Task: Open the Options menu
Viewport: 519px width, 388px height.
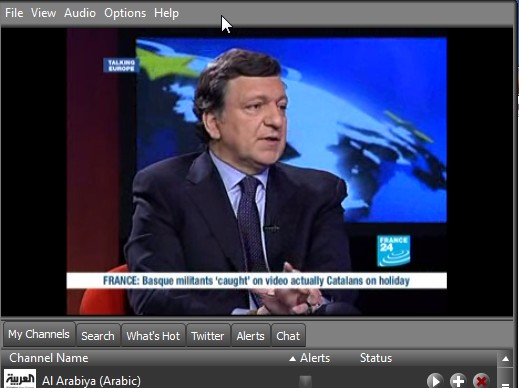Action: tap(125, 13)
